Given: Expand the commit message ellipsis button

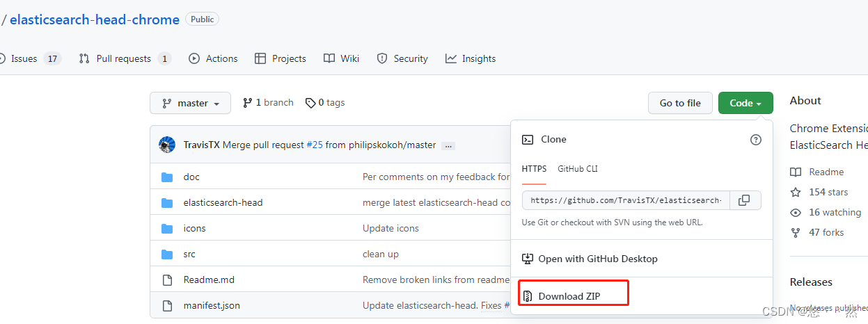Looking at the screenshot, I should click(x=448, y=146).
